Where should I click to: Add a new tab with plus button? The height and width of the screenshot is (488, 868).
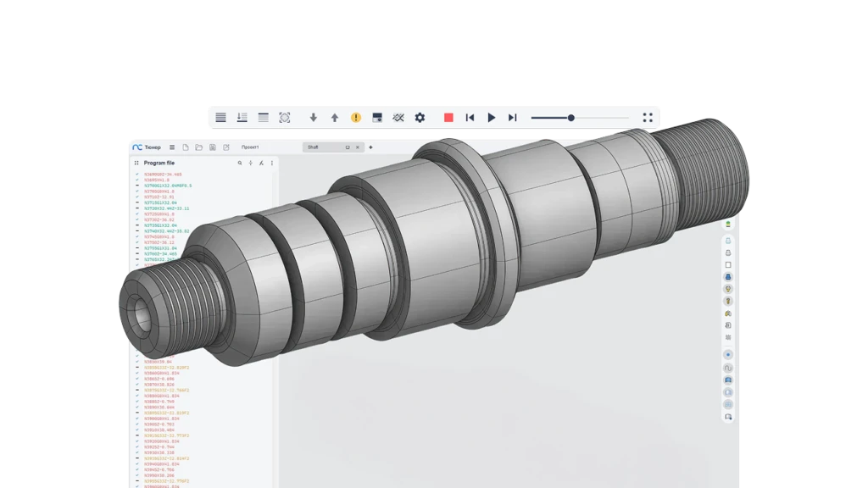click(x=370, y=147)
